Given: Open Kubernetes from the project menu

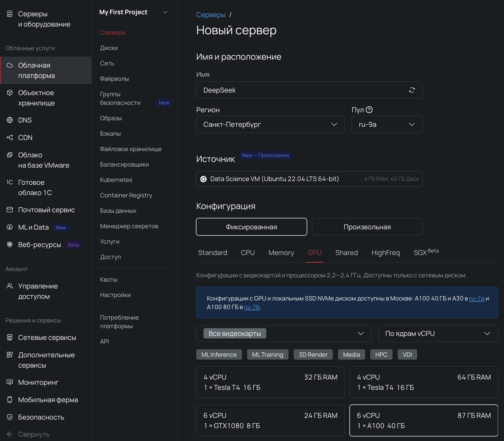Looking at the screenshot, I should [x=116, y=180].
